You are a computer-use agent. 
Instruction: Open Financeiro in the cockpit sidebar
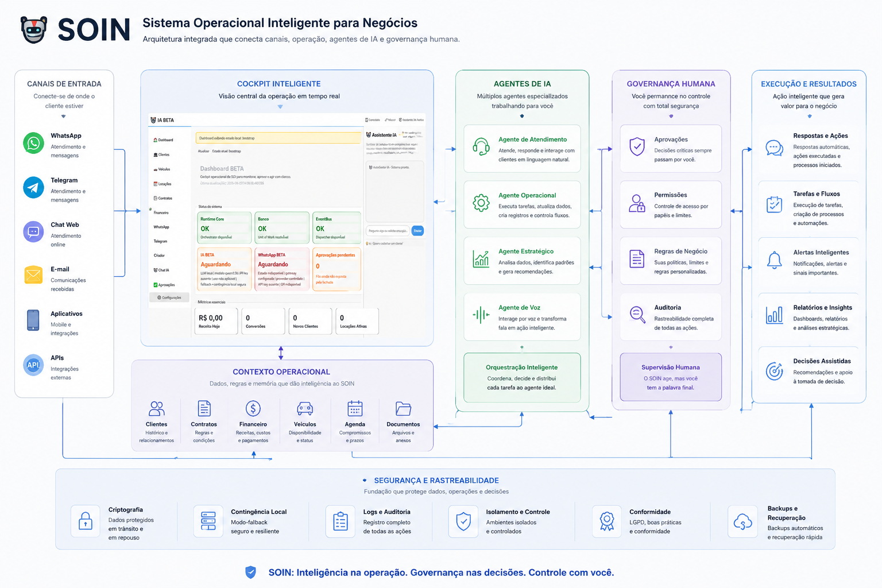[161, 212]
